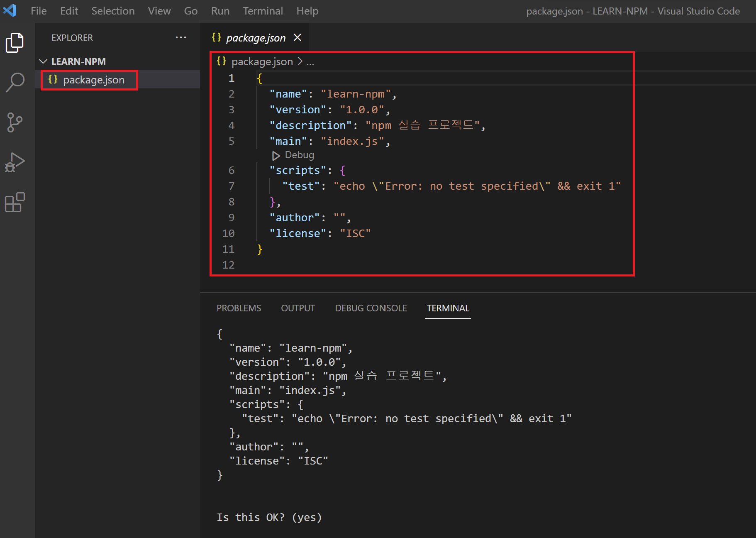Open the Help menu
756x538 pixels.
[307, 11]
